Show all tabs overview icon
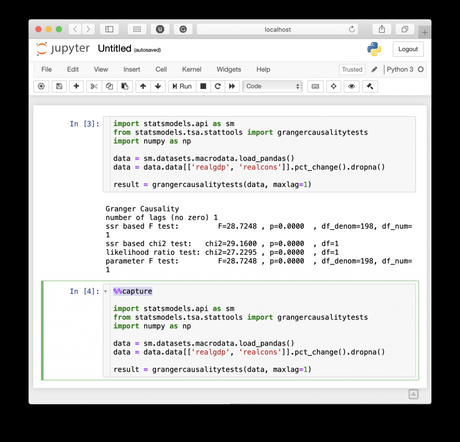Screen dimensions: 460x442 405,29
